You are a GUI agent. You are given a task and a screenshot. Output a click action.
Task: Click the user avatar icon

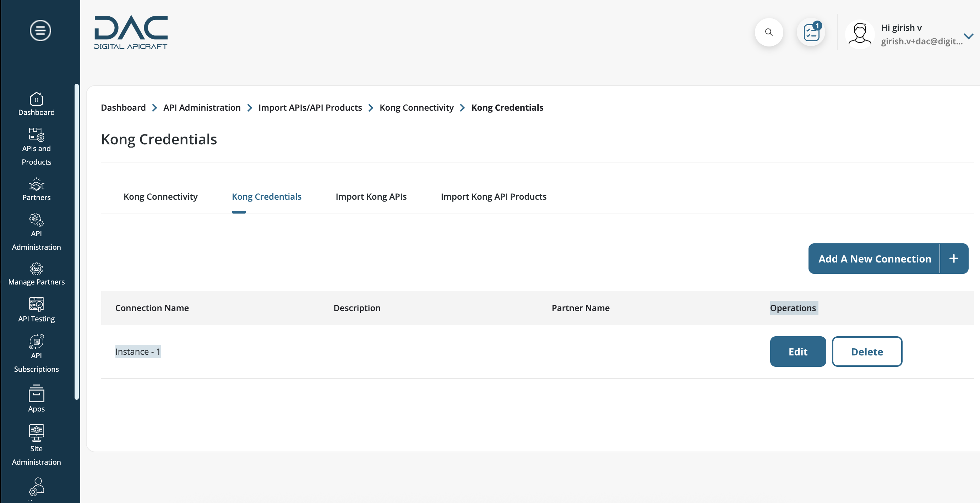coord(860,34)
